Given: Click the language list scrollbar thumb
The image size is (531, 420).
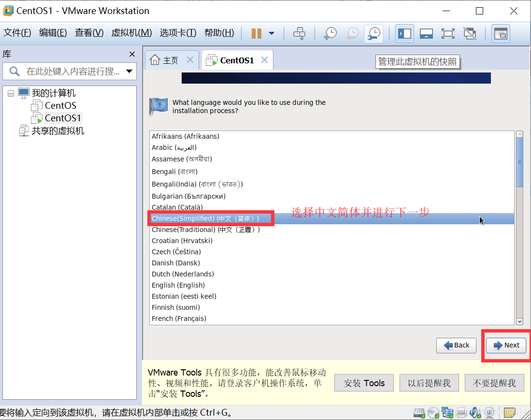Looking at the screenshot, I should (x=519, y=162).
